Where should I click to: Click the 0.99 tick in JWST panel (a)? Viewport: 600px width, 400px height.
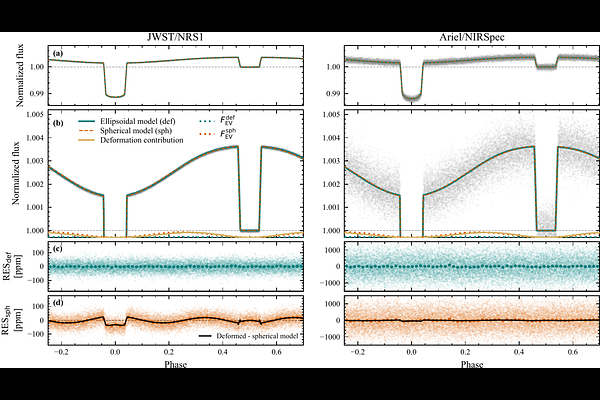36,93
